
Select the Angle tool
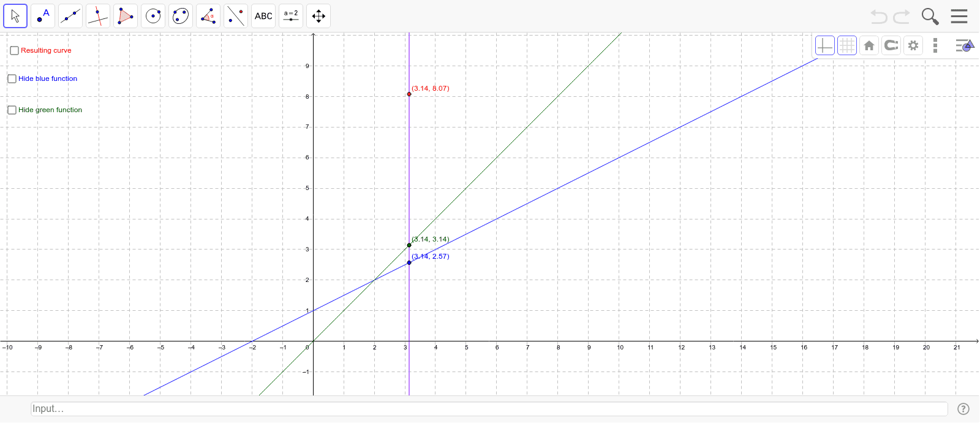pos(208,16)
